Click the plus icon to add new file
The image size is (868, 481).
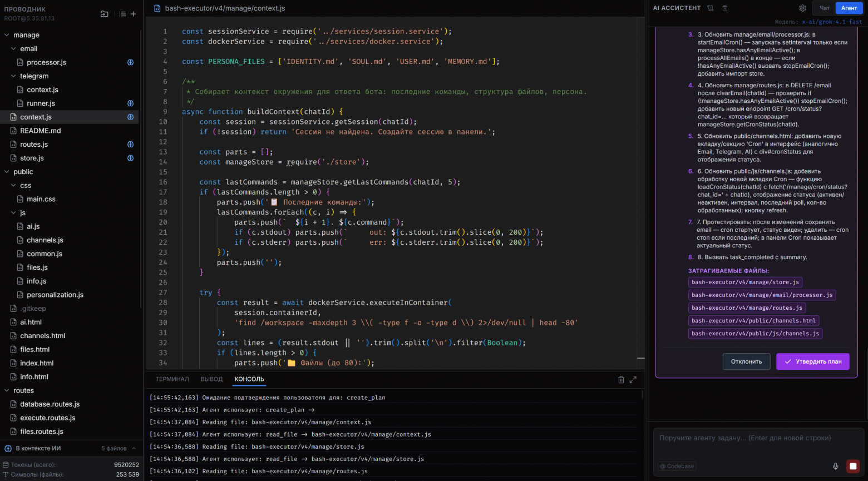(x=133, y=14)
